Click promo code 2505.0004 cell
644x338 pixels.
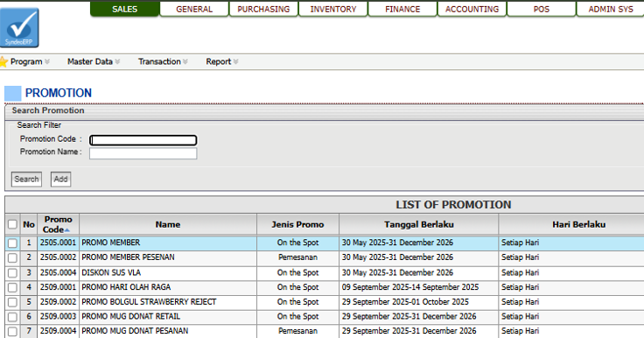58,272
